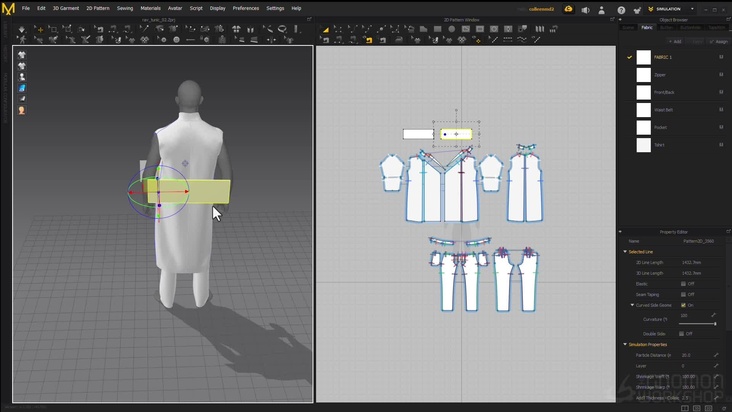
Task: Select the dashed double-line tool in 2D toolbar
Action: [x=507, y=40]
